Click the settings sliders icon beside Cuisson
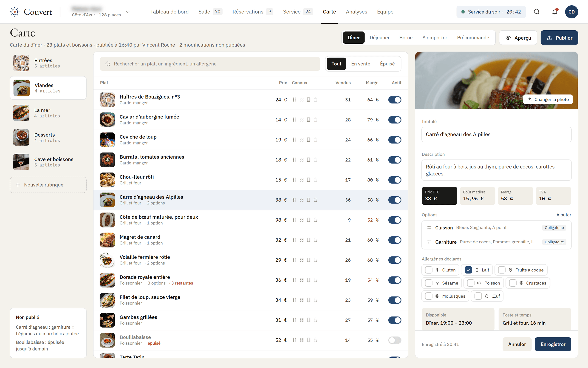 click(429, 227)
